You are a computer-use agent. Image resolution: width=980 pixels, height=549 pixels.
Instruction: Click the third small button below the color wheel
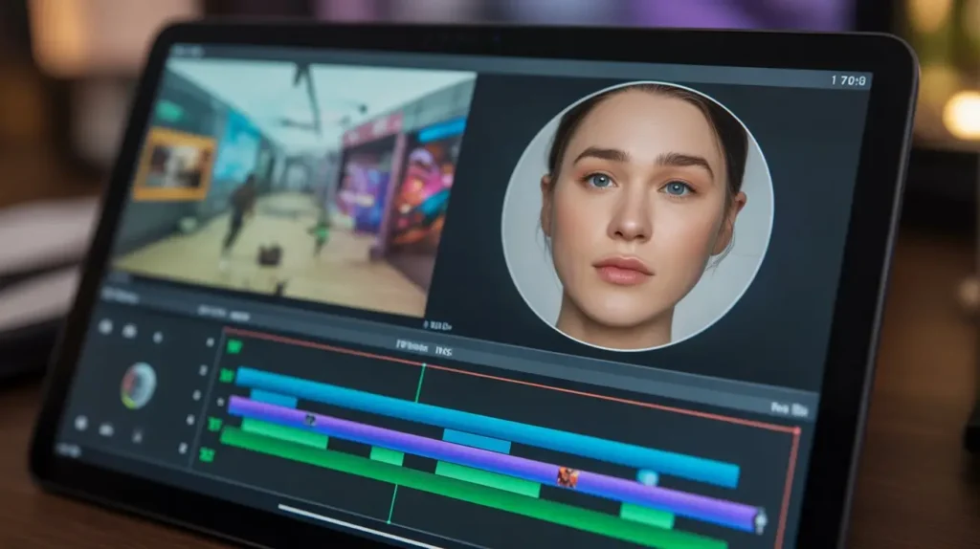click(x=137, y=436)
